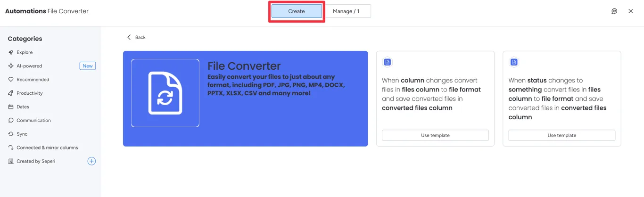
Task: Click the Explore rocket icon
Action: click(11, 52)
